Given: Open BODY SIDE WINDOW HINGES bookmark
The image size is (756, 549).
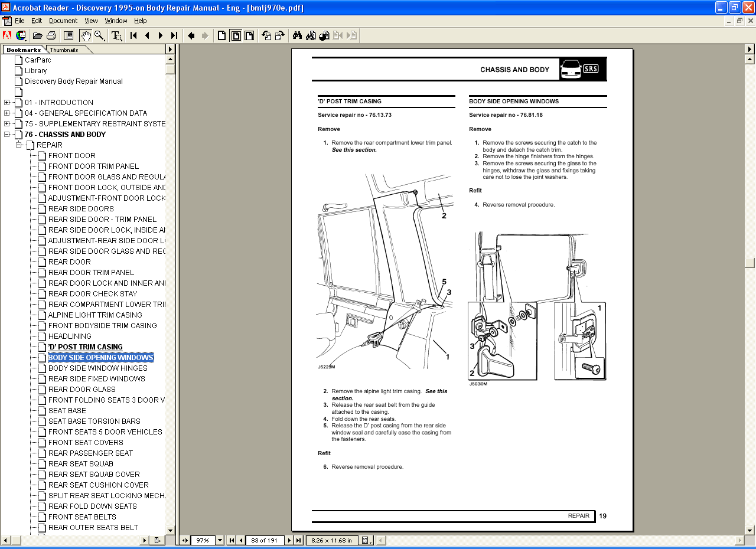Looking at the screenshot, I should [98, 368].
